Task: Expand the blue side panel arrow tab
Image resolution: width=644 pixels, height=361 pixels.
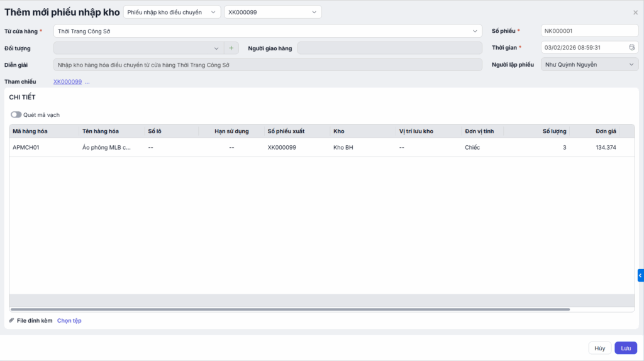Action: [640, 275]
